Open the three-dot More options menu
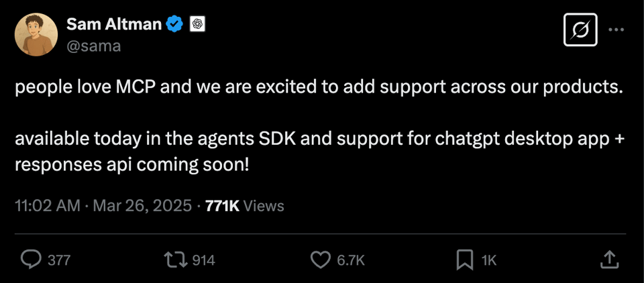644x283 pixels. [x=616, y=30]
